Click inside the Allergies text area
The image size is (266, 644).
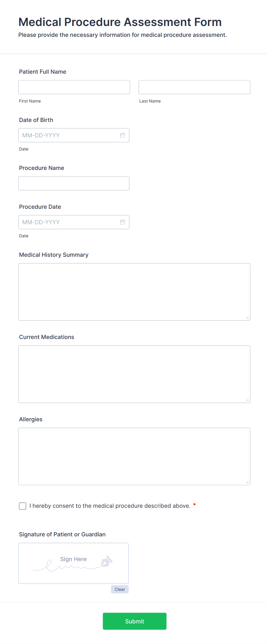point(134,456)
